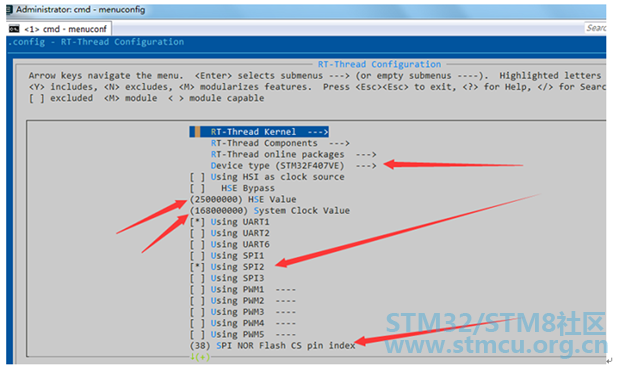Enable the Using PWM3 option

point(242,312)
